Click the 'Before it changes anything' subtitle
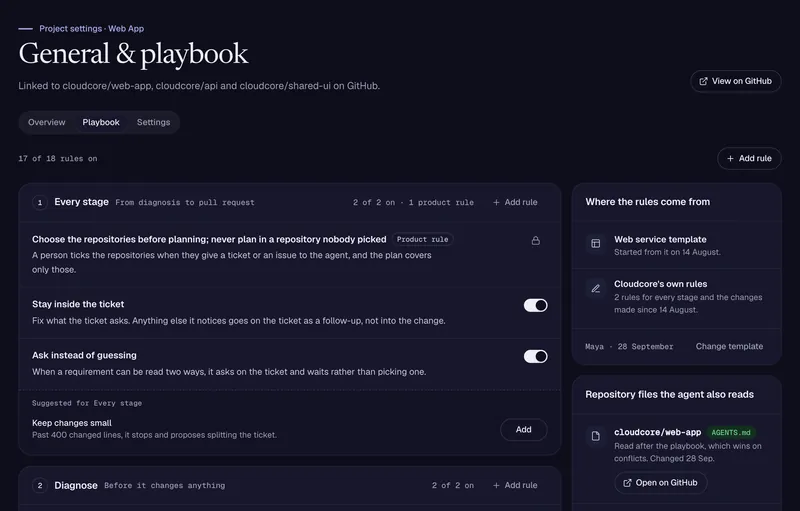 point(164,486)
